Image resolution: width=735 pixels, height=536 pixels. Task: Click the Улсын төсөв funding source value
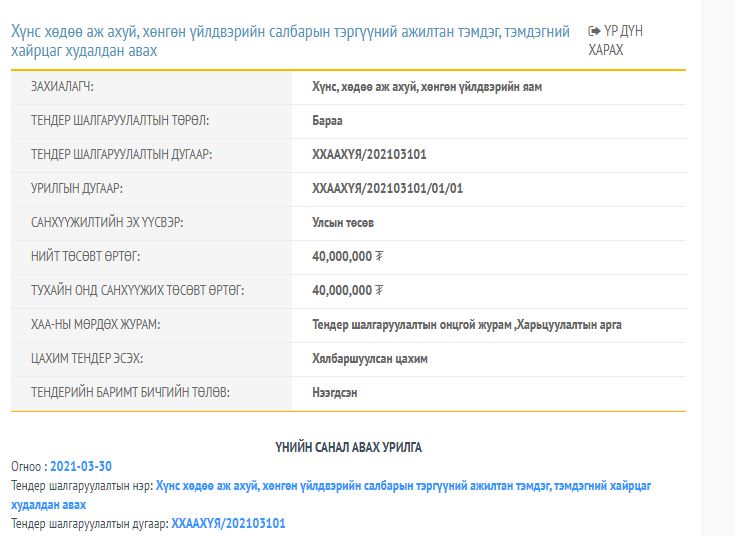tap(345, 223)
